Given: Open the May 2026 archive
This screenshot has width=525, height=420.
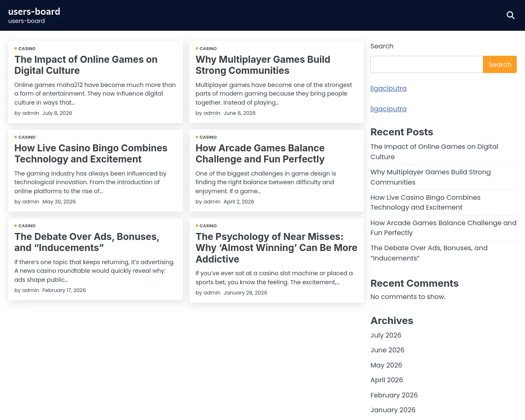Looking at the screenshot, I should click(386, 365).
